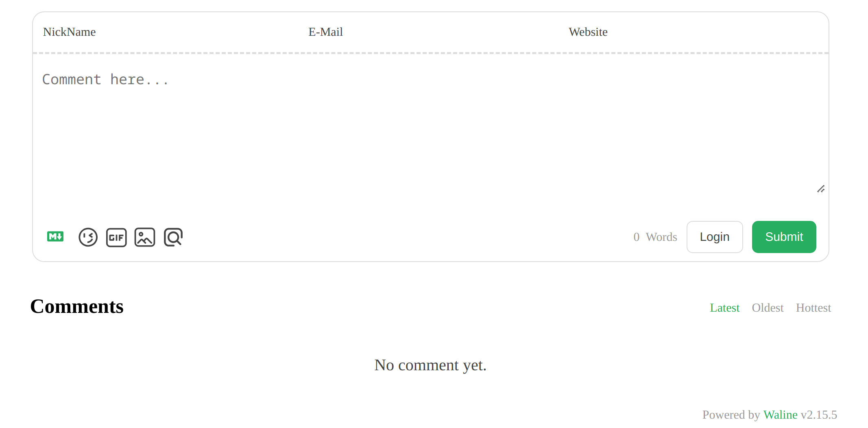Submit the comment

tap(784, 237)
